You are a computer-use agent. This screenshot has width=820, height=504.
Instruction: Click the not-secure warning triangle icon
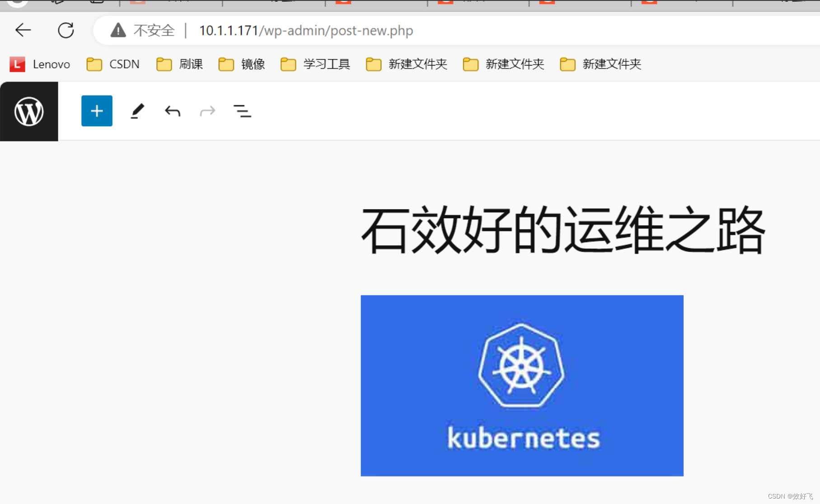coord(118,30)
